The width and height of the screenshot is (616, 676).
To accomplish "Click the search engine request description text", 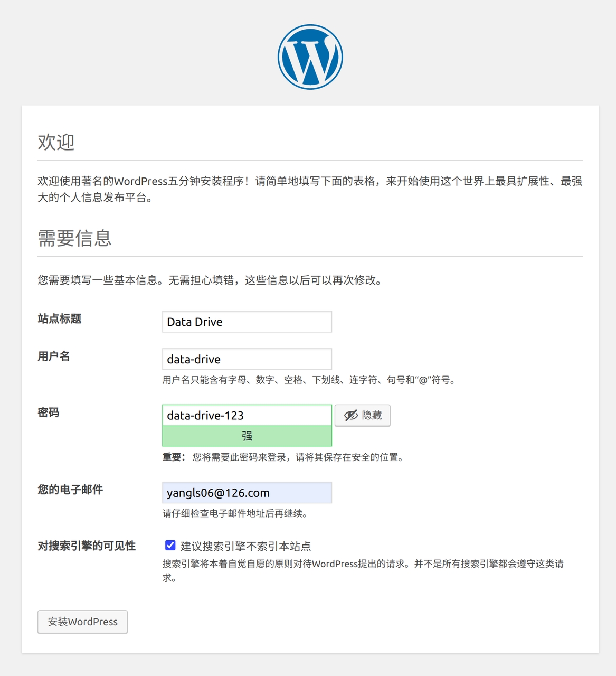I will coord(363,571).
